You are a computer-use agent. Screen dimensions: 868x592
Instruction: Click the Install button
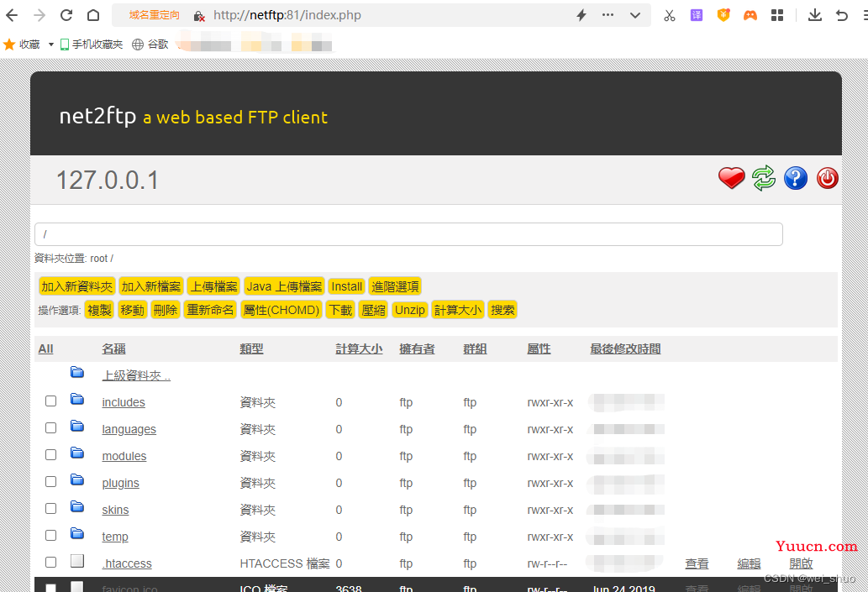pyautogui.click(x=346, y=286)
